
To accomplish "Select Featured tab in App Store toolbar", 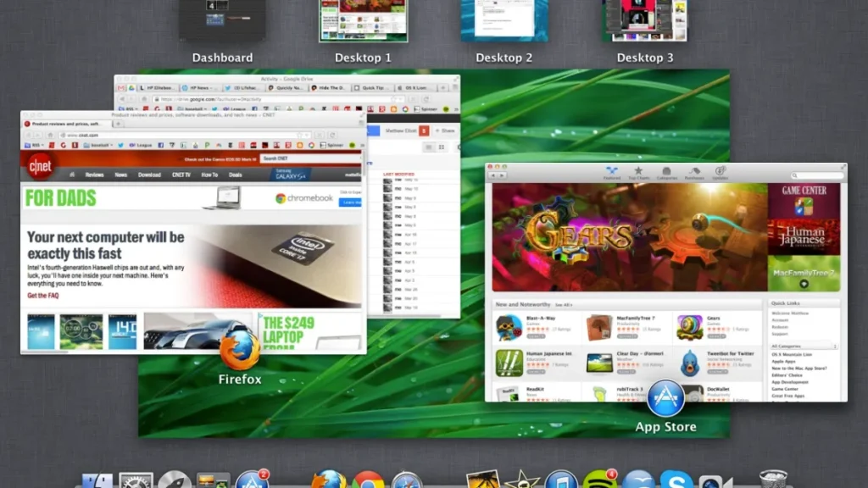I will pyautogui.click(x=612, y=173).
